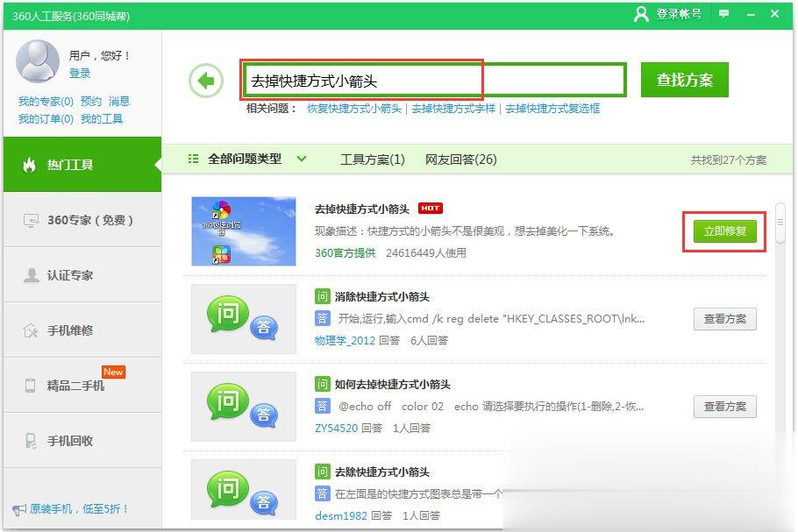
Task: Open the 我的订单(0) link
Action: (x=46, y=119)
